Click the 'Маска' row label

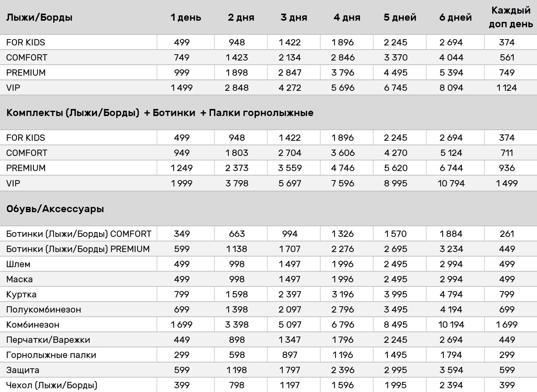click(x=20, y=279)
